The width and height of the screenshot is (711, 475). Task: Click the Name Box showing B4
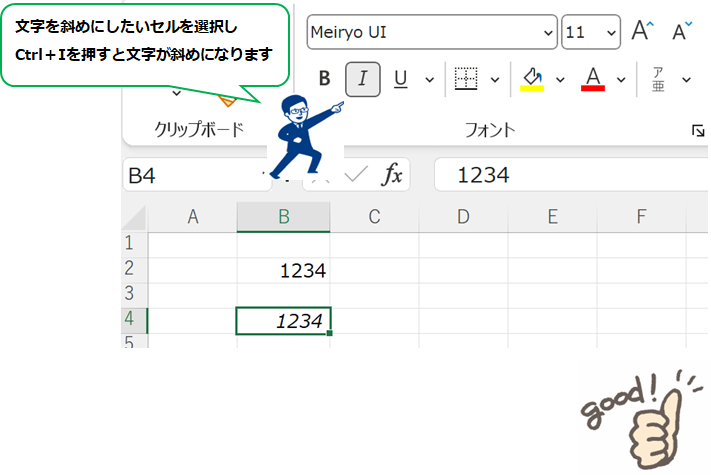pos(190,176)
